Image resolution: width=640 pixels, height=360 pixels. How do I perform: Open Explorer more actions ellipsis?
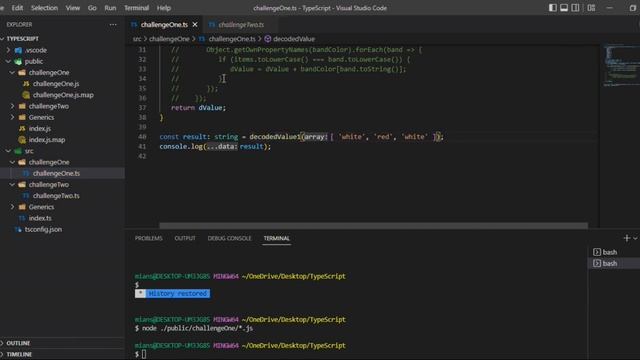point(113,24)
